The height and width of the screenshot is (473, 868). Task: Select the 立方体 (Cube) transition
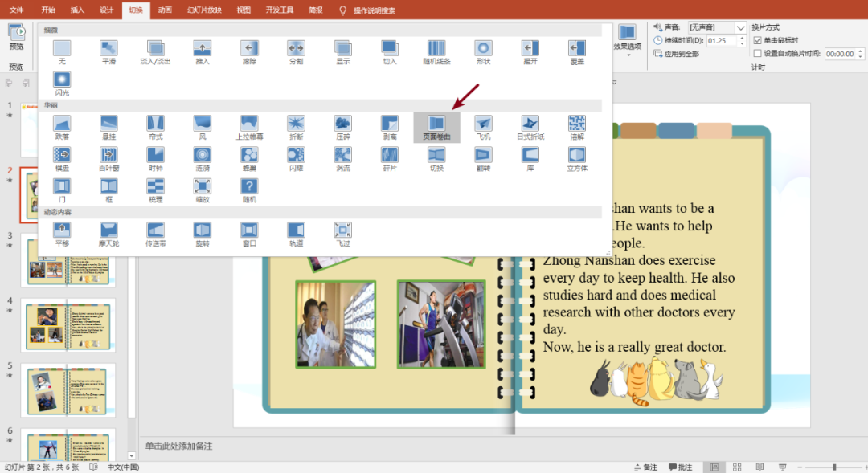[x=577, y=159]
